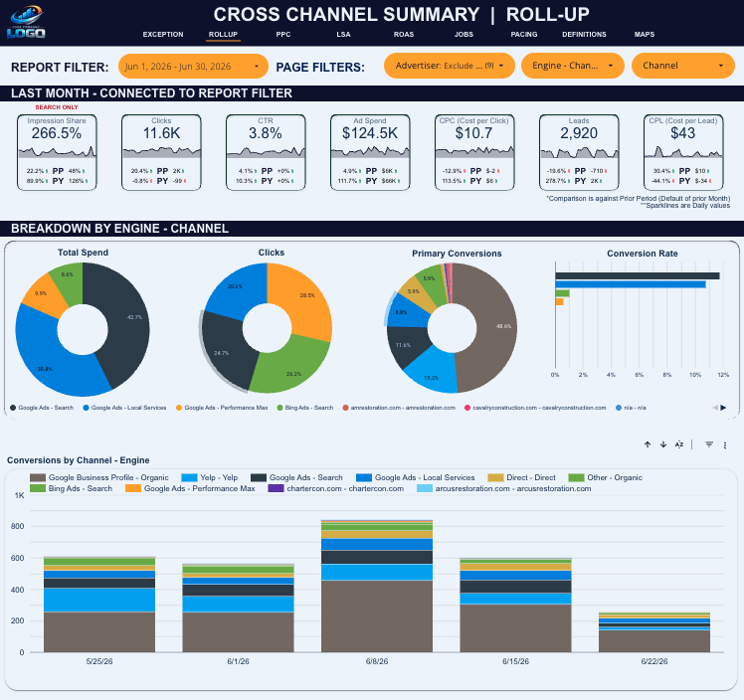Click the 6/22/26 stacked bar
This screenshot has width=744, height=700.
(x=654, y=632)
